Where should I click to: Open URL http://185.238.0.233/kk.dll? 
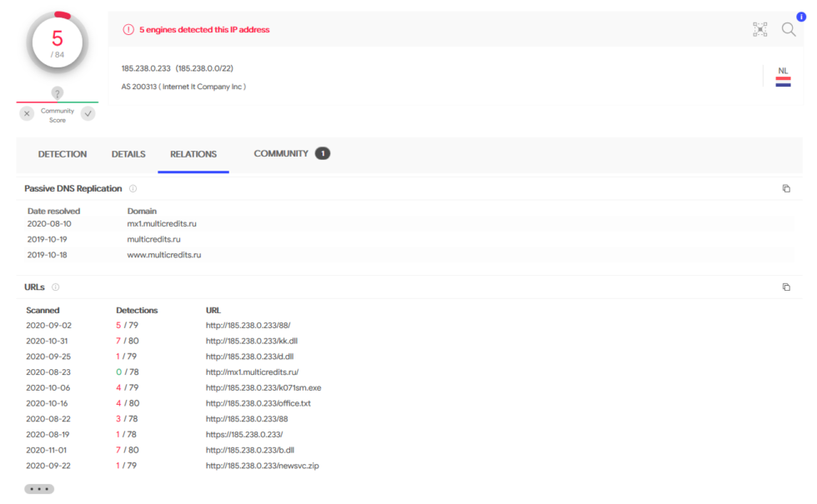point(252,341)
